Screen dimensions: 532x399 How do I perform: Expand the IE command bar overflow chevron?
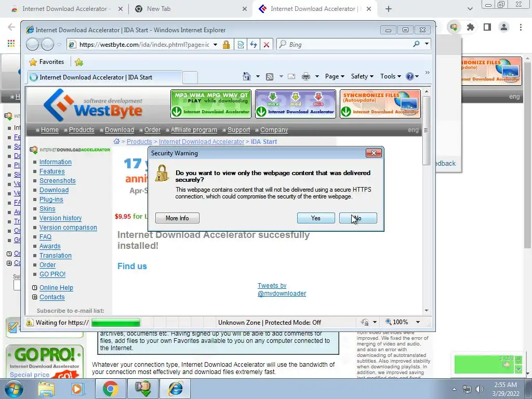click(427, 73)
